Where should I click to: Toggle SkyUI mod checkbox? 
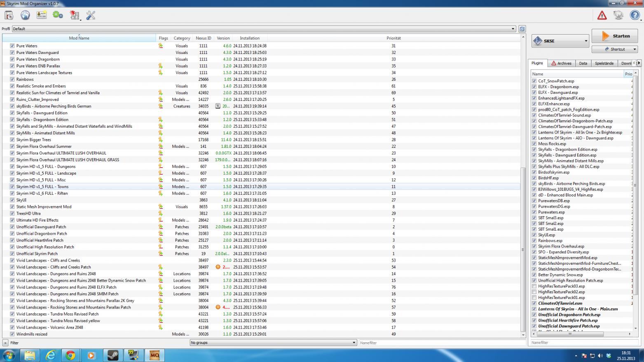point(12,200)
